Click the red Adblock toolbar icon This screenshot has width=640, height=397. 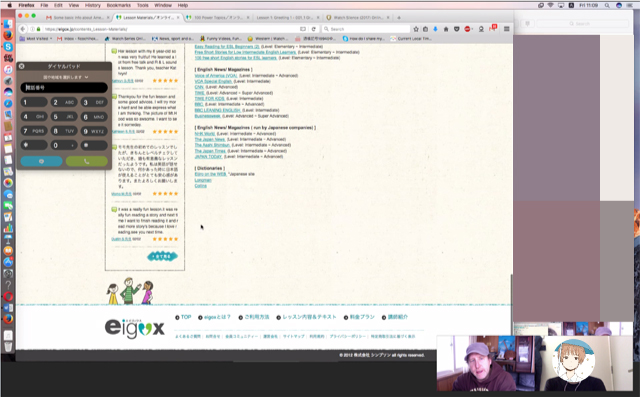pos(467,29)
